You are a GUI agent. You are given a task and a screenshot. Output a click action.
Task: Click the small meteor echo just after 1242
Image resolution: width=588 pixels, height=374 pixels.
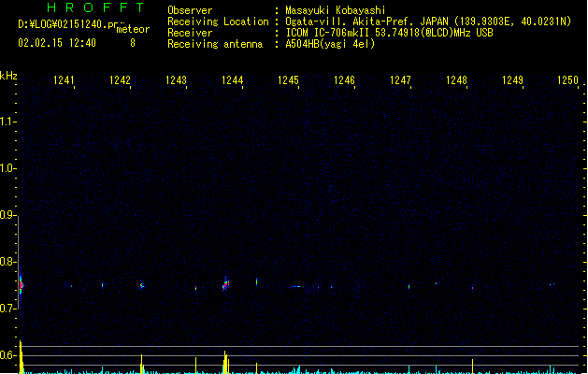(x=142, y=286)
